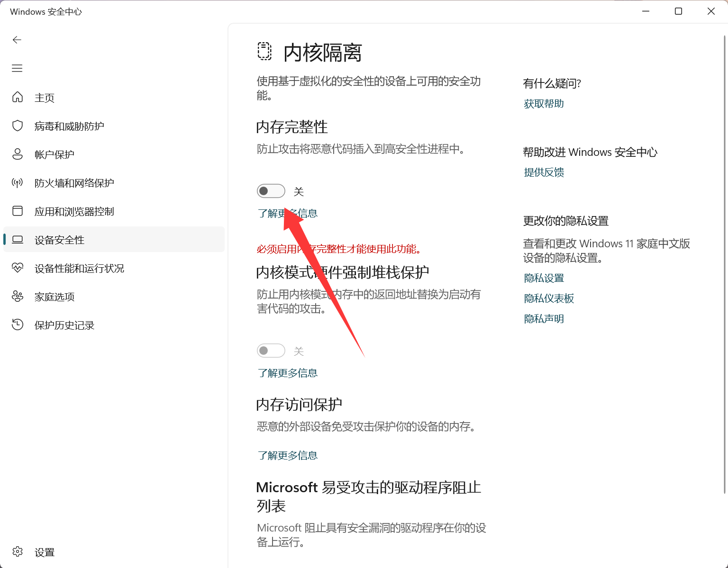Turn on the 内存完整性 toggle
The image size is (728, 568).
pos(271,191)
